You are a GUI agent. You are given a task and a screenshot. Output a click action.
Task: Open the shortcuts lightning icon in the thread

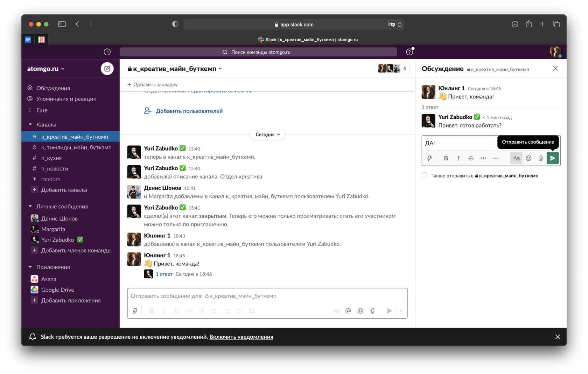(429, 158)
